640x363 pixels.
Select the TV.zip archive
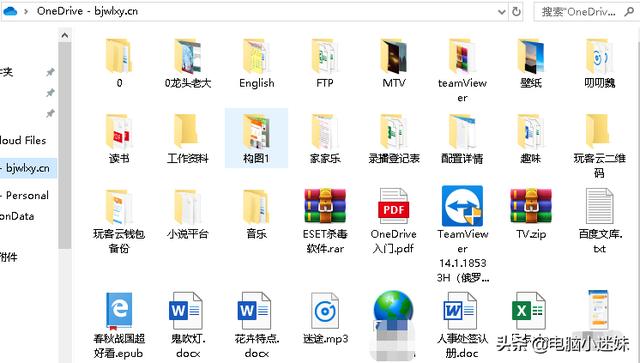coord(531,214)
